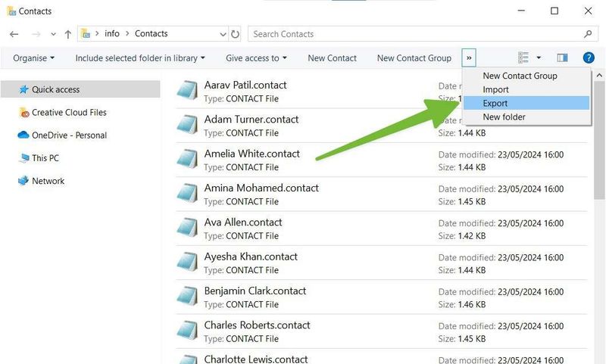The width and height of the screenshot is (606, 364).
Task: Click the Forward navigation arrow
Action: (x=36, y=34)
